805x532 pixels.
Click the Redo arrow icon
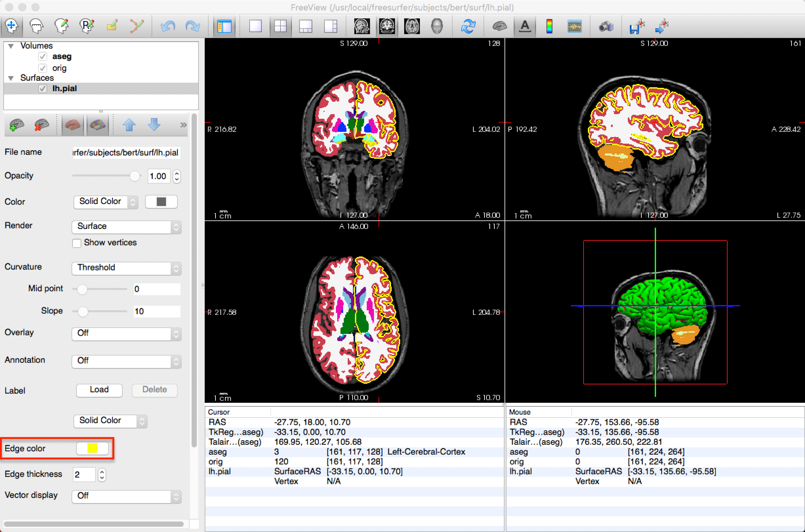tap(193, 26)
